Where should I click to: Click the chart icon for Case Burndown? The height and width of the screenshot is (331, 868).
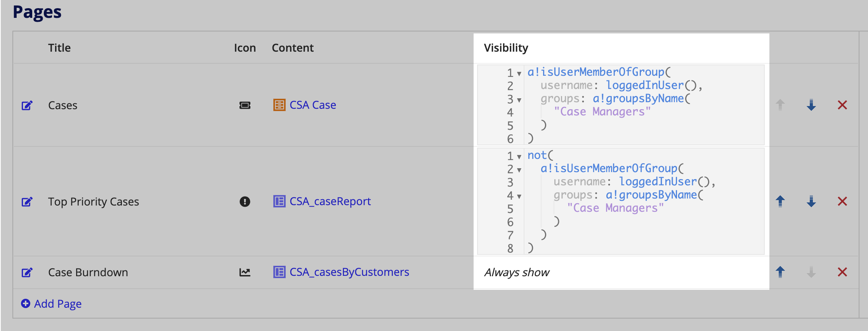245,272
